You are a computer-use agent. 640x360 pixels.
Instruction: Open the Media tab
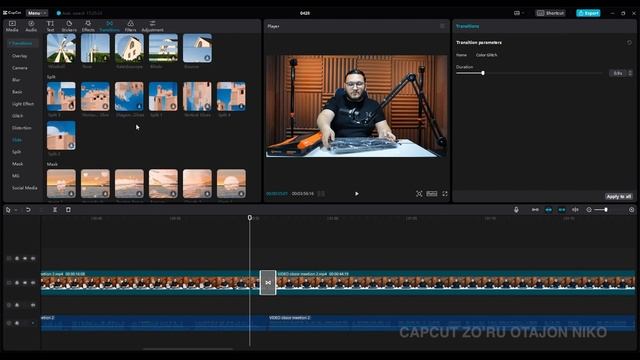[x=12, y=26]
